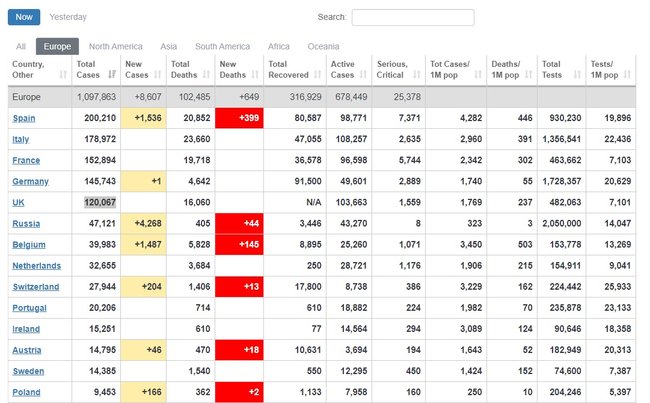Sort by the Total Recovered column icon
Screen dimensions: 650x403
click(318, 75)
